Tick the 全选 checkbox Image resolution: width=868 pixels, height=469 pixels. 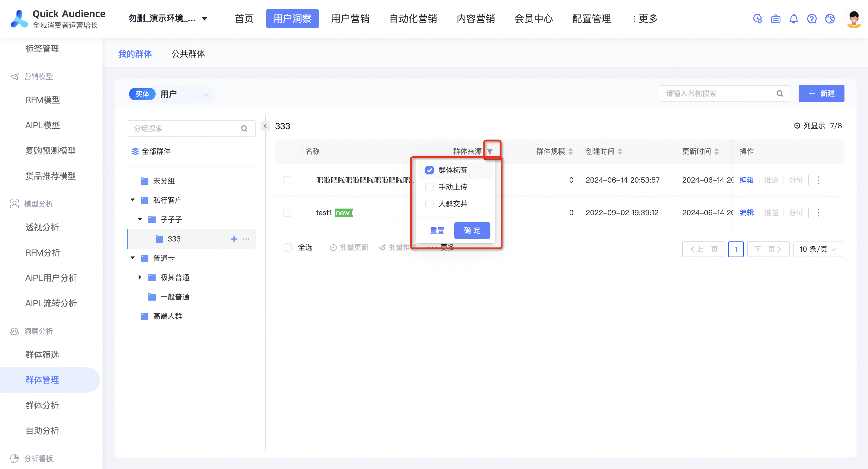point(287,247)
